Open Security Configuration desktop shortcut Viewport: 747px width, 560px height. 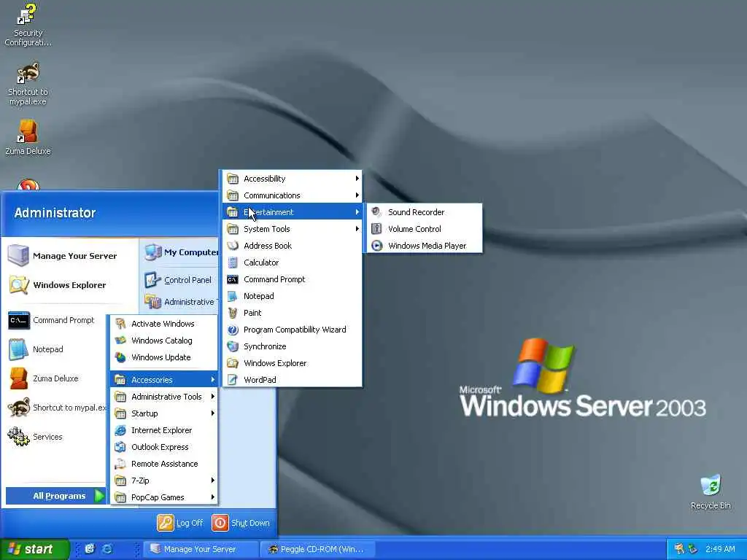(x=28, y=25)
